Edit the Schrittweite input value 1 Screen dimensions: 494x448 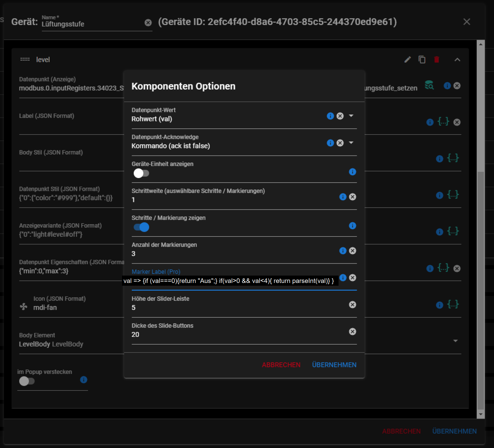(234, 200)
